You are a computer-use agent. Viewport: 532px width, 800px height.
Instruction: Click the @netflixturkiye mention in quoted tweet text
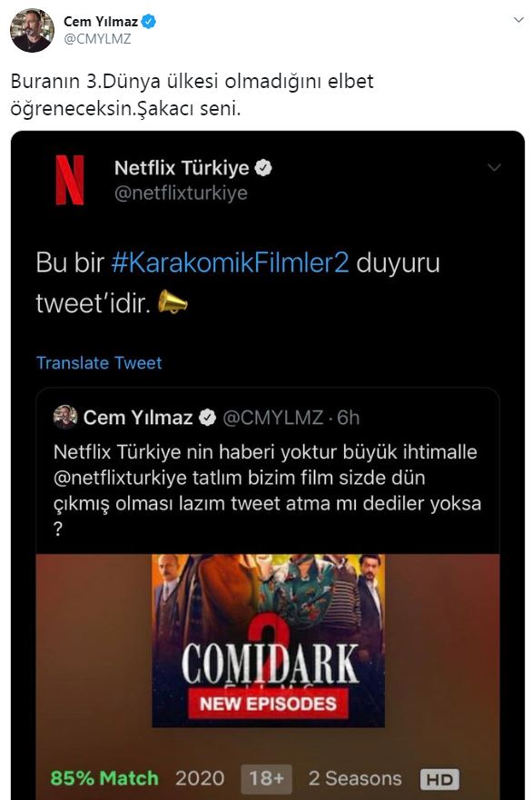(x=120, y=478)
